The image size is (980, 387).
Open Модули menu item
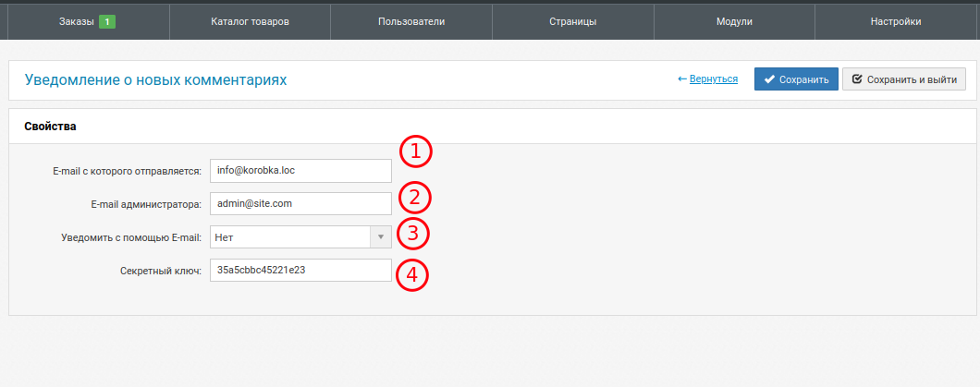[734, 22]
